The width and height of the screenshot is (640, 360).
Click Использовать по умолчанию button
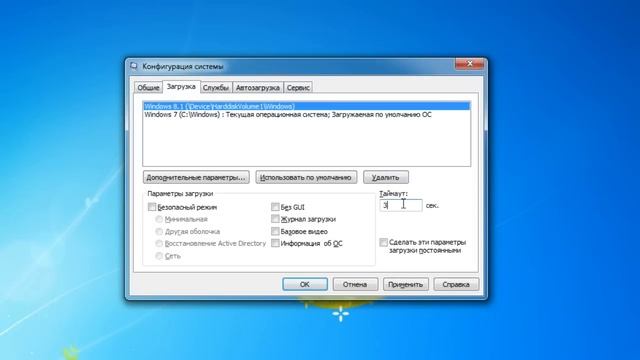click(x=306, y=177)
